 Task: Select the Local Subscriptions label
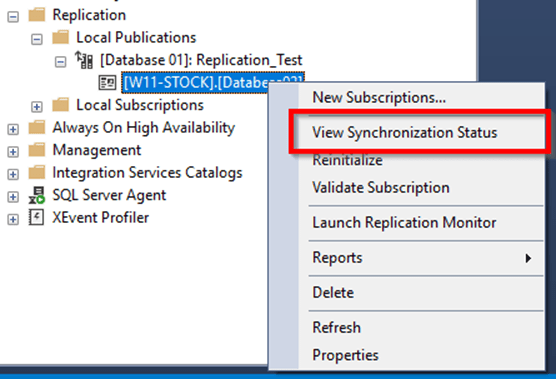pos(140,105)
